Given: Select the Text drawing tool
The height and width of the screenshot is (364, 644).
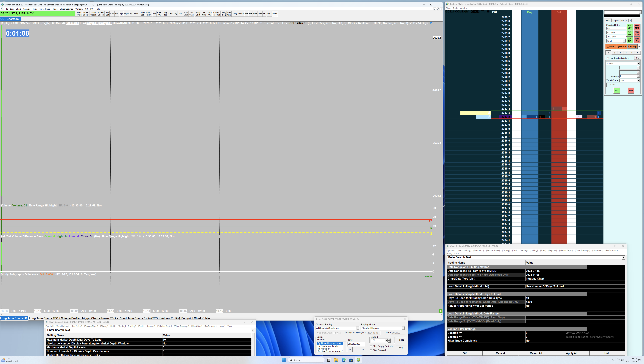Looking at the screenshot, I should 180,14.
